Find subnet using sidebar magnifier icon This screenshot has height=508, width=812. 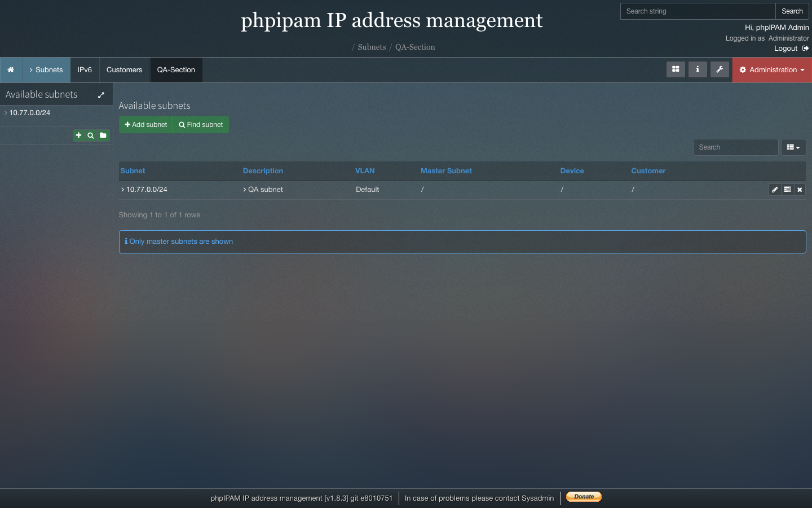(x=90, y=135)
